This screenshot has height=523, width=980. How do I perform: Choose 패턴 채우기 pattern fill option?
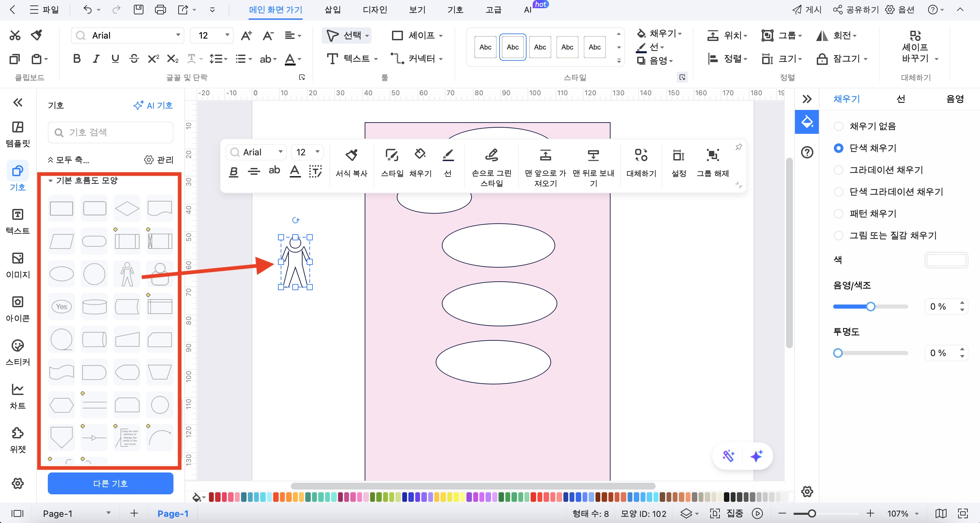tap(838, 214)
